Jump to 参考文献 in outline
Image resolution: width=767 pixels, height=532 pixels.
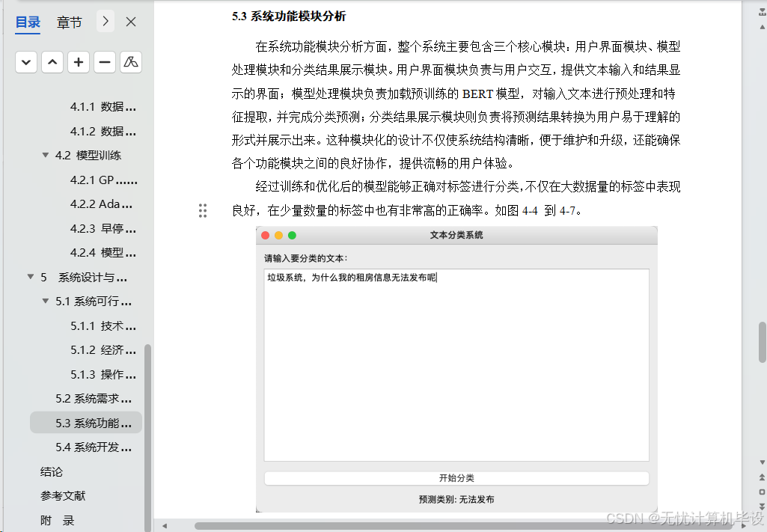coord(63,496)
